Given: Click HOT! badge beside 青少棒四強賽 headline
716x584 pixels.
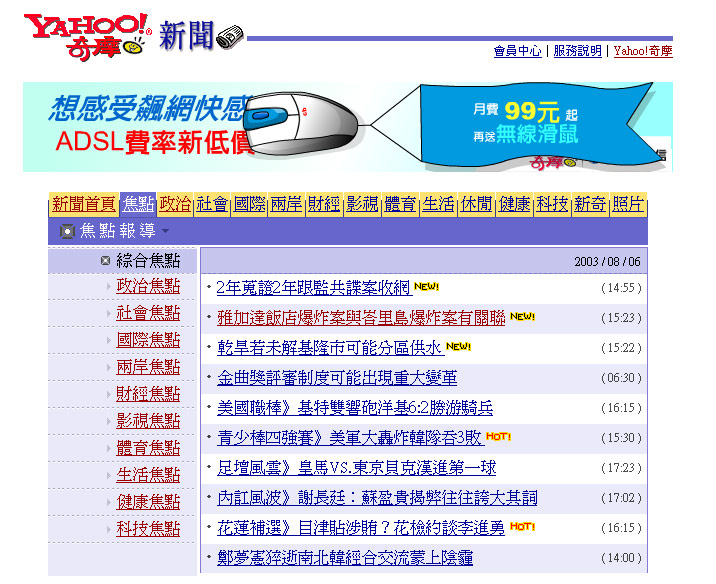Looking at the screenshot, I should coord(498,436).
